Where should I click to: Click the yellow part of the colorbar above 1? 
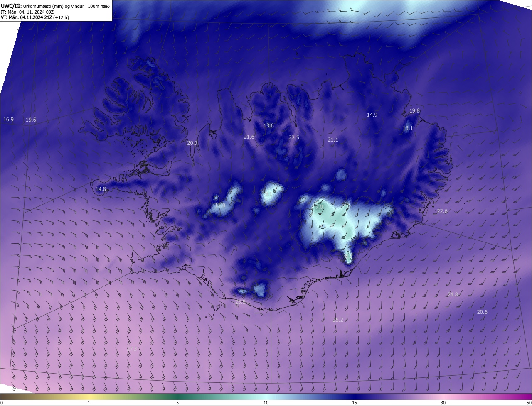[89, 396]
